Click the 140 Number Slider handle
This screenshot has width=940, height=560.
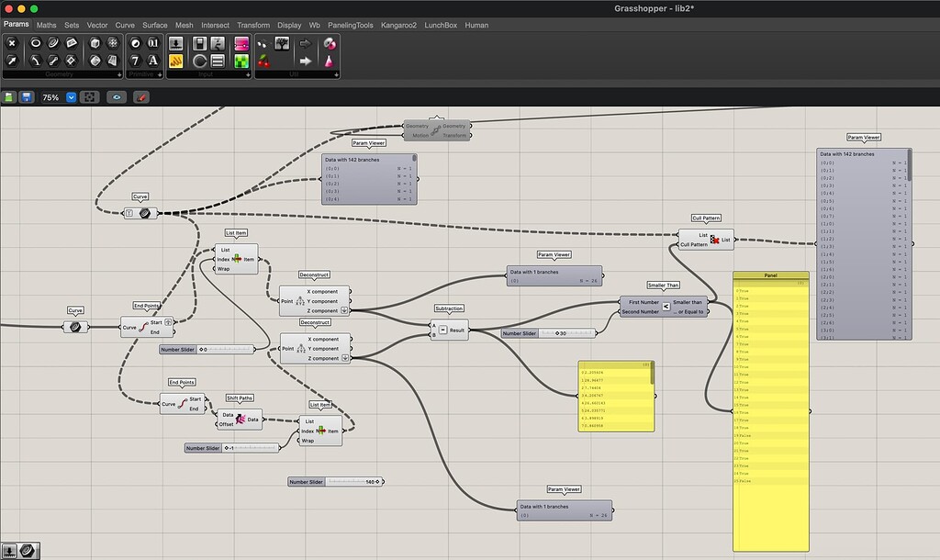coord(377,481)
